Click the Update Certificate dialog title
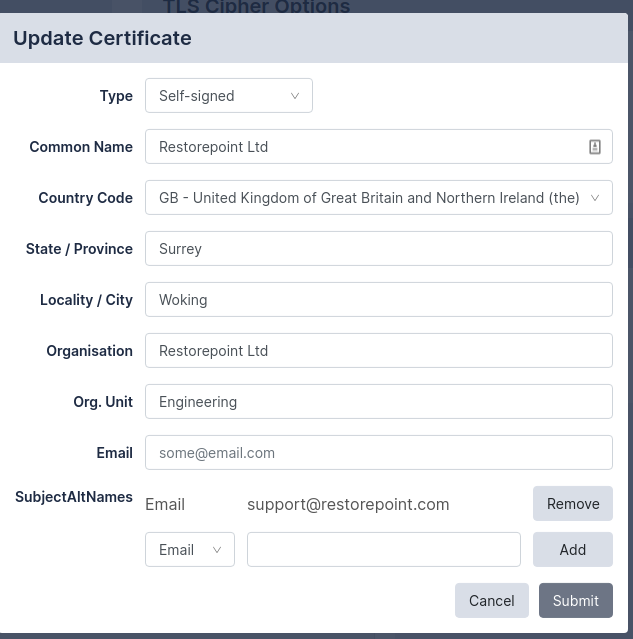Image resolution: width=633 pixels, height=639 pixels. click(x=102, y=39)
